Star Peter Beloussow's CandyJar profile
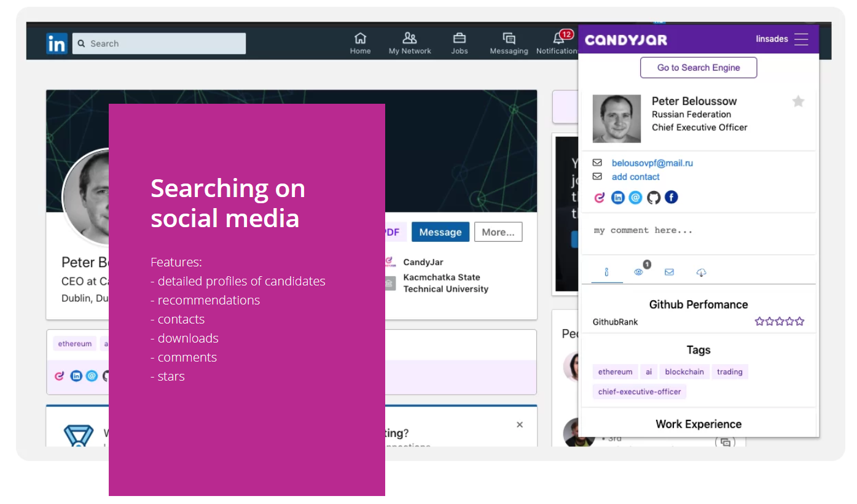Viewport: 857px width, 504px height. pos(798,101)
